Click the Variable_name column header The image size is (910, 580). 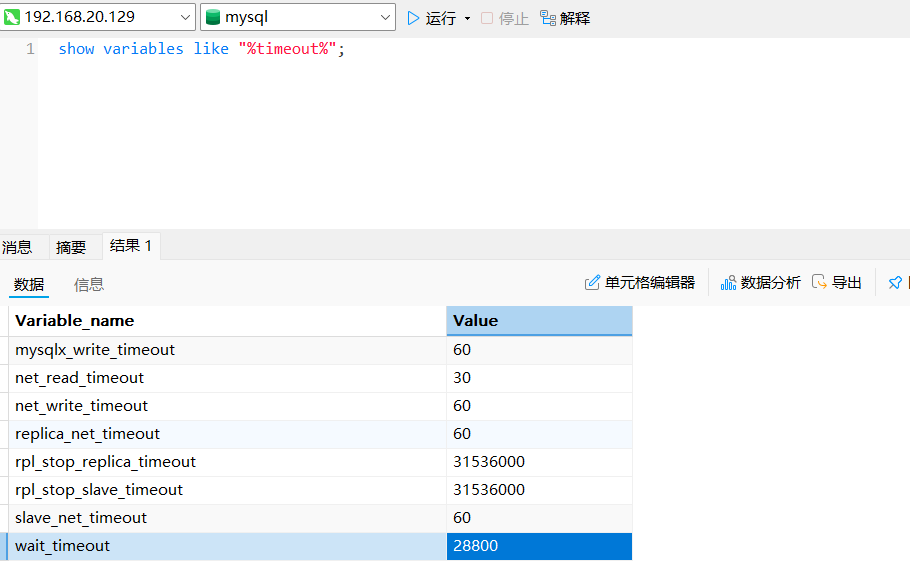point(227,321)
